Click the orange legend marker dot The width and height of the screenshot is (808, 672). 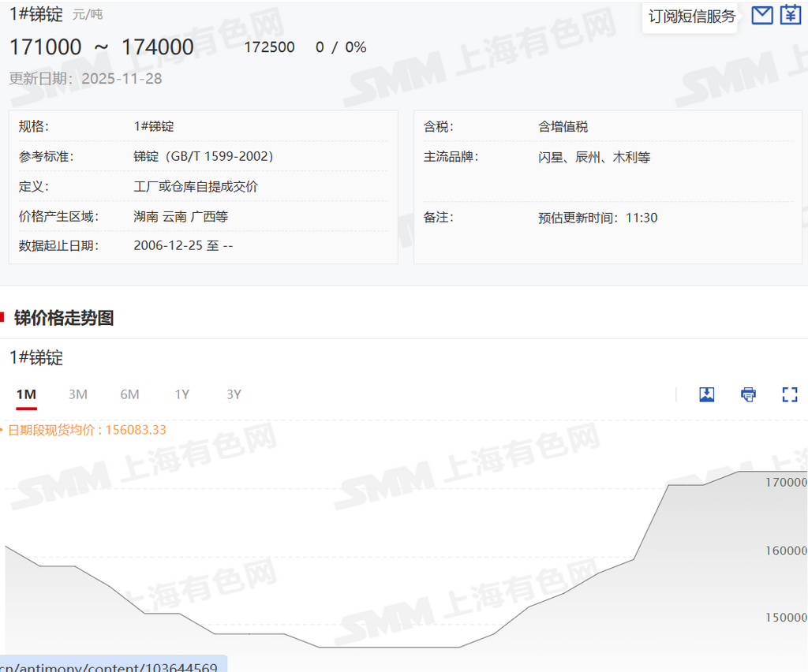click(2, 431)
